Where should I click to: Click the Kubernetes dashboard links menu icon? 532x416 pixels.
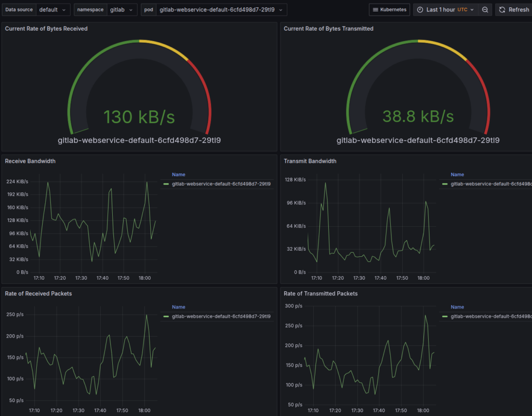(x=376, y=10)
